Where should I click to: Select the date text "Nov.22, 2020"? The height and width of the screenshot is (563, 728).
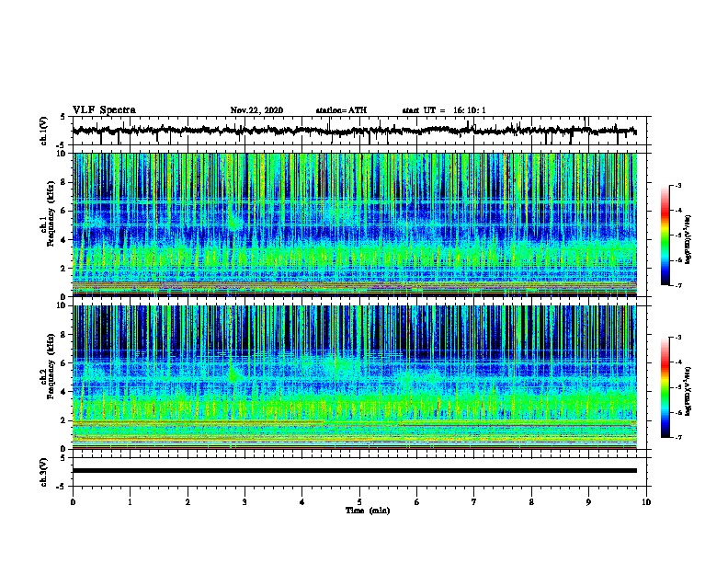(x=256, y=110)
